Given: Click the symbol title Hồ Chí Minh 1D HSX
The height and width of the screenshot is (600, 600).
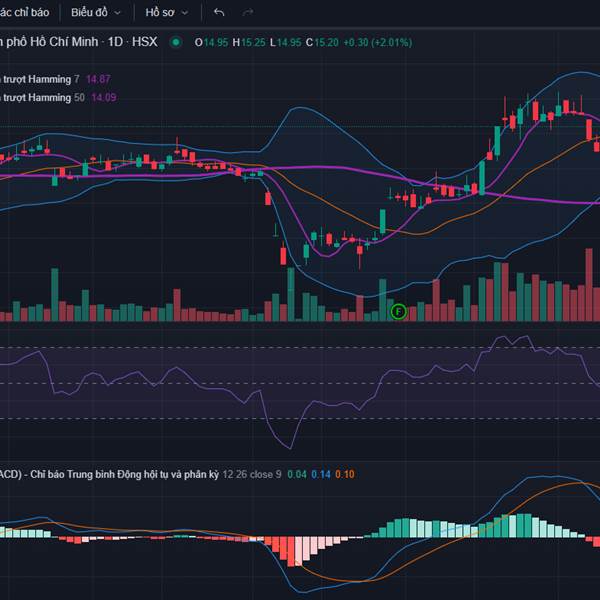Looking at the screenshot, I should coord(79,42).
